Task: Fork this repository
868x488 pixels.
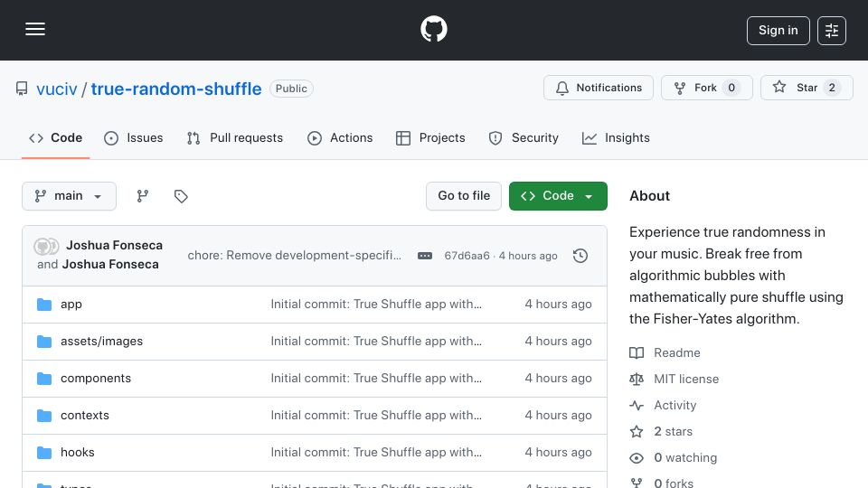Action: (x=706, y=88)
